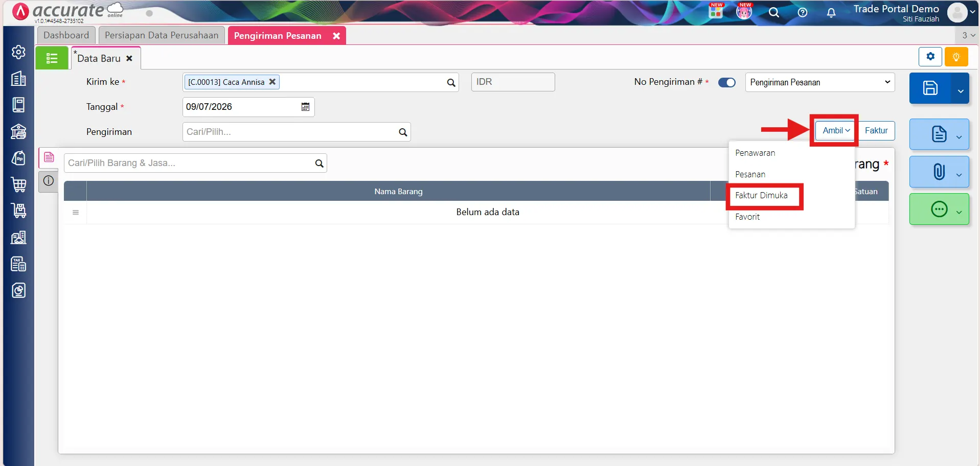The width and height of the screenshot is (980, 466).
Task: Click the paperclip attachment icon
Action: [x=939, y=172]
